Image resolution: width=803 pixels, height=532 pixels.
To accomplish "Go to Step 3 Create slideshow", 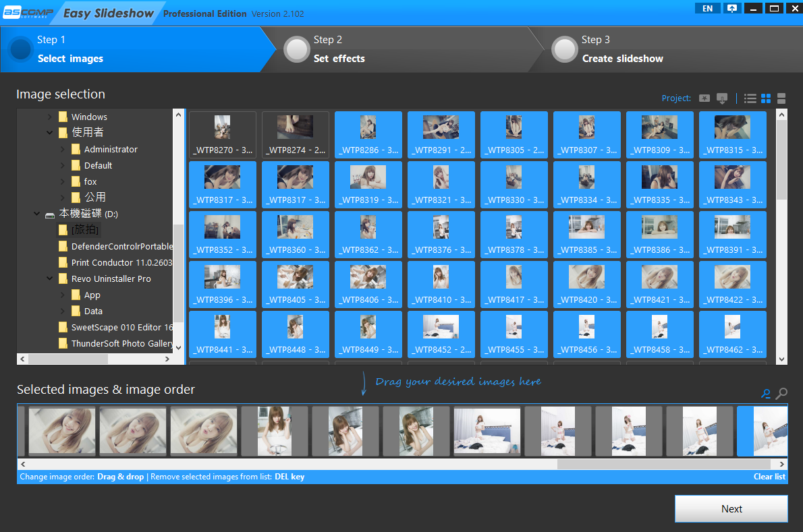I will [x=622, y=49].
